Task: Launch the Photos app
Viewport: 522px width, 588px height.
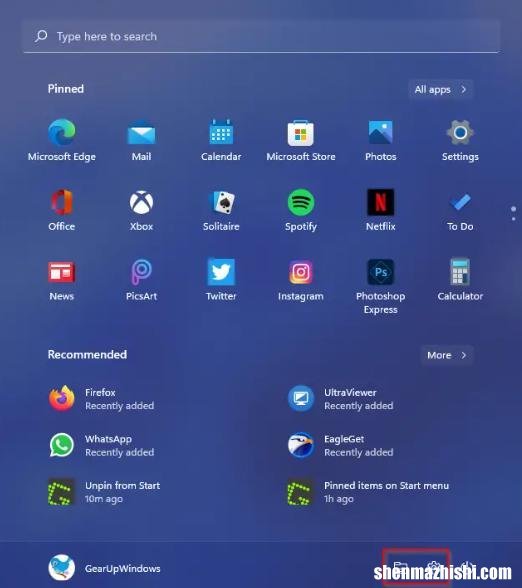Action: (381, 140)
